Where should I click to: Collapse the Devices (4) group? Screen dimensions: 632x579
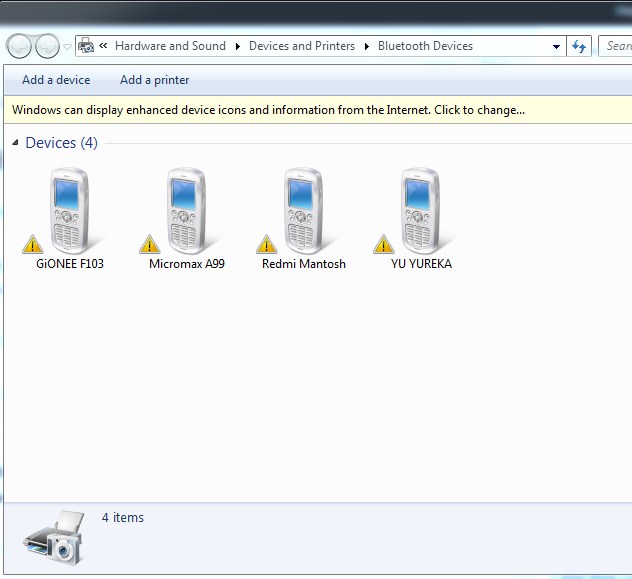tap(15, 142)
